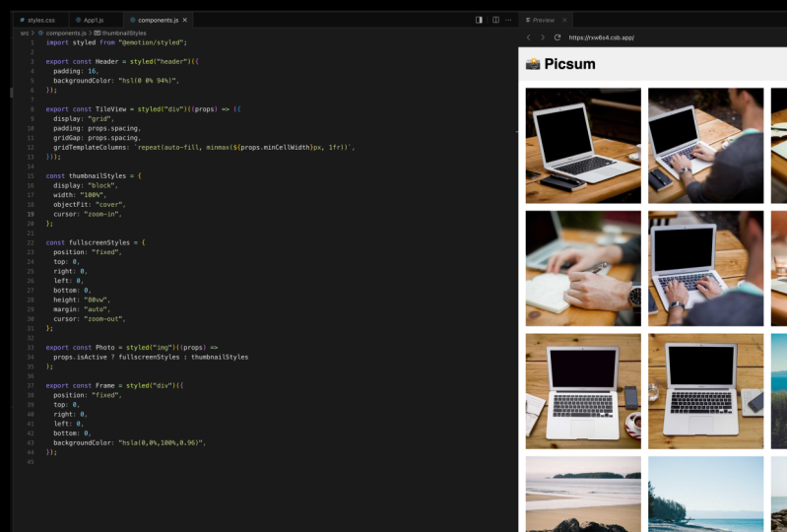Switch to the App.js editor tab
The image size is (787, 532).
(94, 20)
